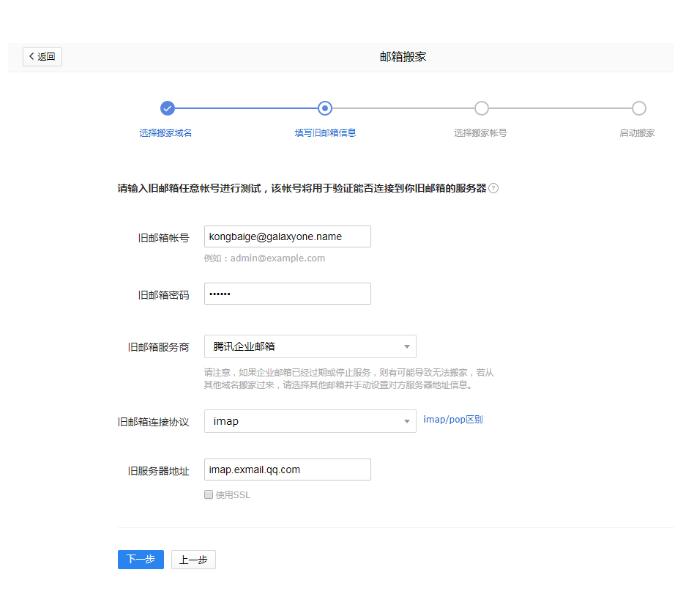
Task: Click the completed checkmark step circle
Action: pos(167,108)
